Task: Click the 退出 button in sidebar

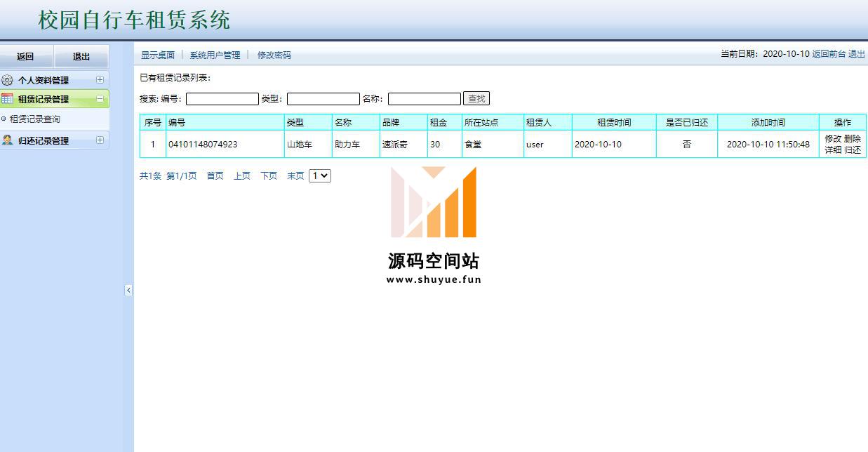Action: point(81,57)
